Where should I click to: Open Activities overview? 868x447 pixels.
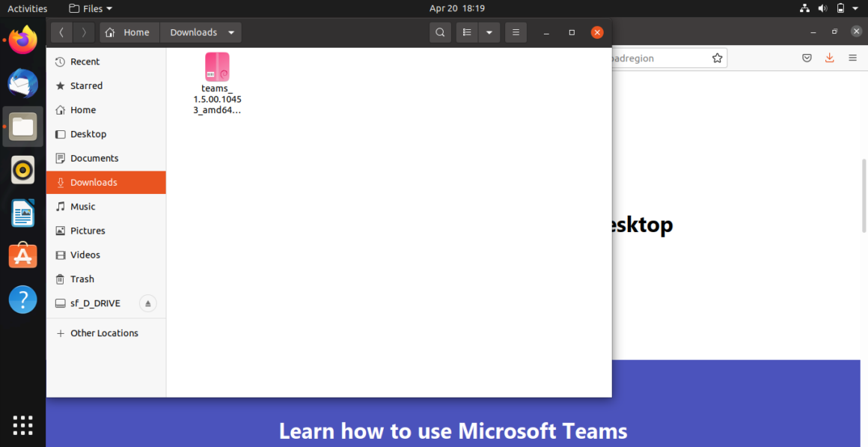(x=28, y=8)
